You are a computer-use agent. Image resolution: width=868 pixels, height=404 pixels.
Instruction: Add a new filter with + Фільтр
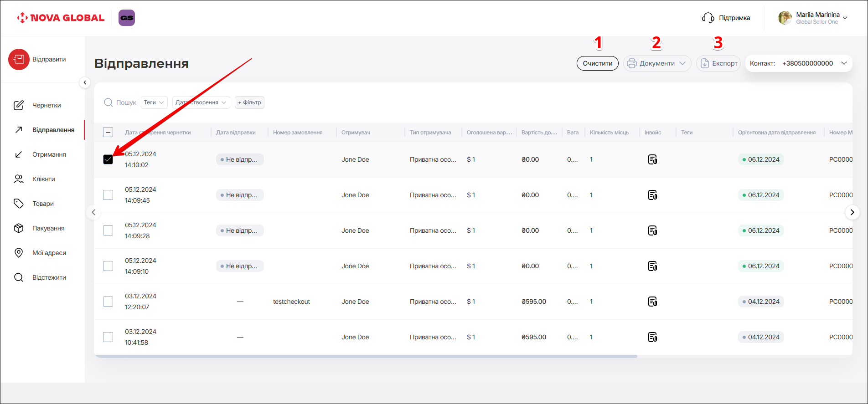pyautogui.click(x=249, y=102)
